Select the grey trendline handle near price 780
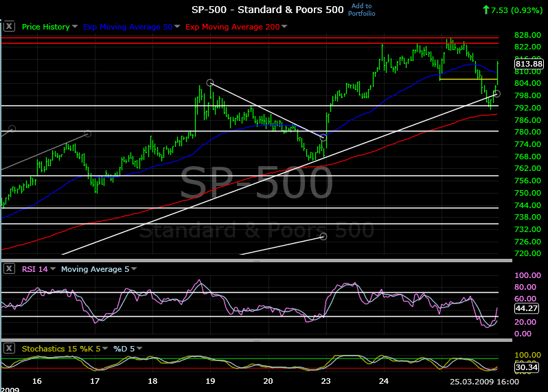Viewport: 548px width, 392px height. click(x=88, y=133)
